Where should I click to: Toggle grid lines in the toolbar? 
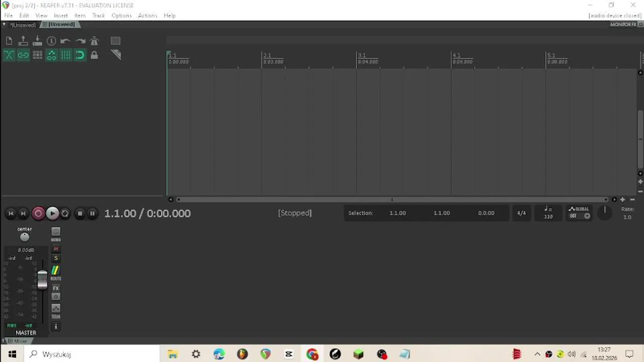click(x=66, y=55)
